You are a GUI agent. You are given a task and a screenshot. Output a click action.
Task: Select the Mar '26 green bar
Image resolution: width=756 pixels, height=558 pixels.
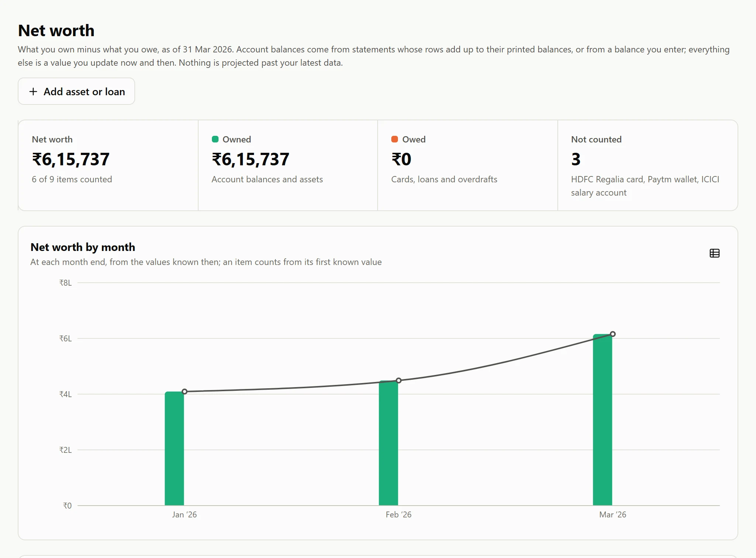click(x=602, y=420)
